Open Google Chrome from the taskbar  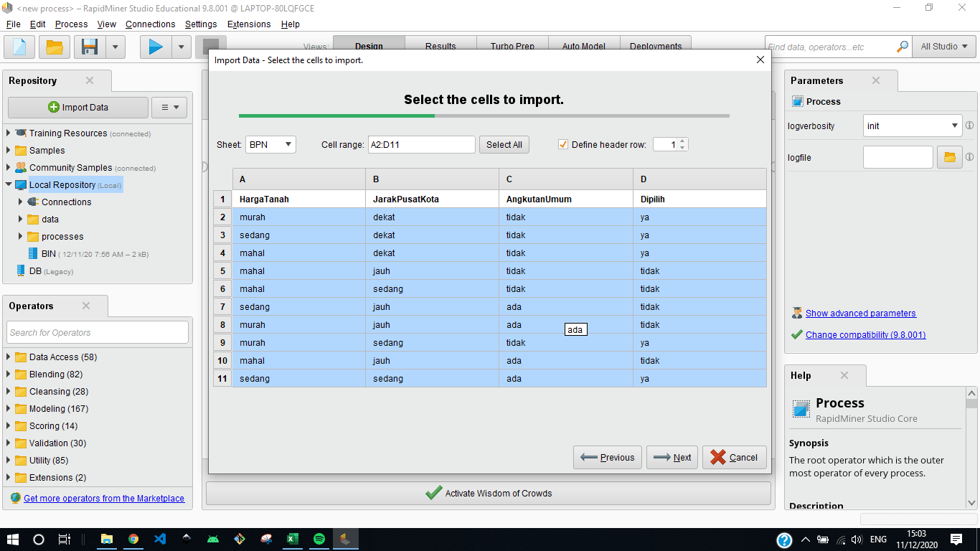click(133, 539)
